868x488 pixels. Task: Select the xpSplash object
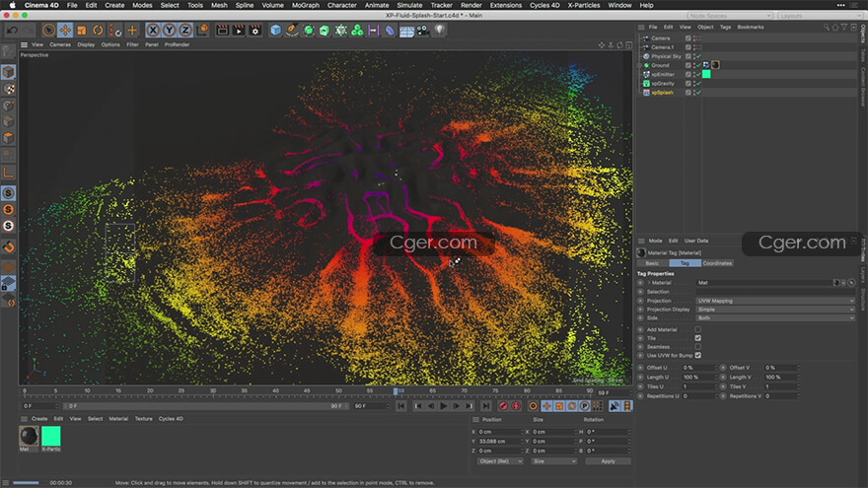click(662, 93)
